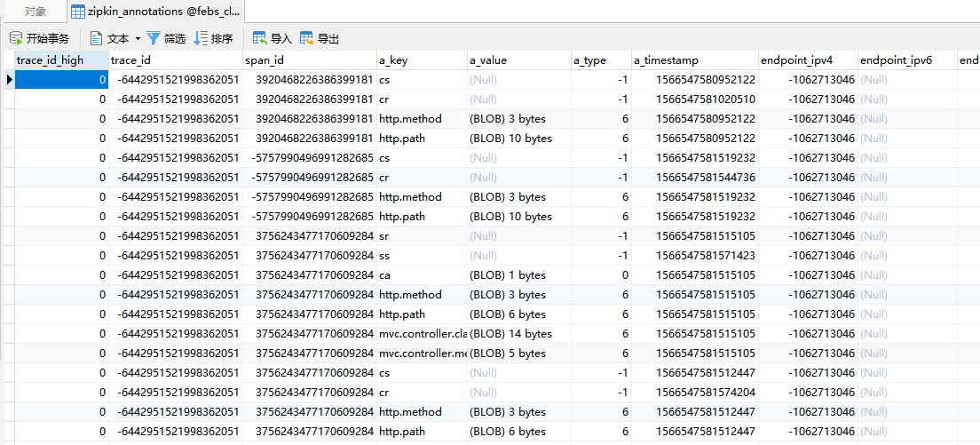
Task: Select the zipkin_annotations table tab
Action: click(155, 12)
